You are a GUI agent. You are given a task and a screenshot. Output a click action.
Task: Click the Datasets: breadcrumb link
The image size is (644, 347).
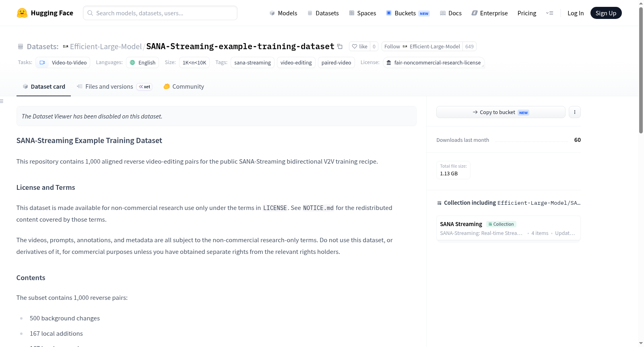pyautogui.click(x=43, y=47)
